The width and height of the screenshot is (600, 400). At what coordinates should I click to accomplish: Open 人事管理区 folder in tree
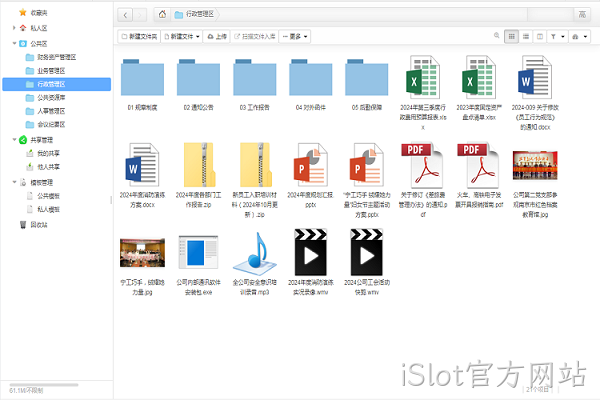pyautogui.click(x=46, y=111)
